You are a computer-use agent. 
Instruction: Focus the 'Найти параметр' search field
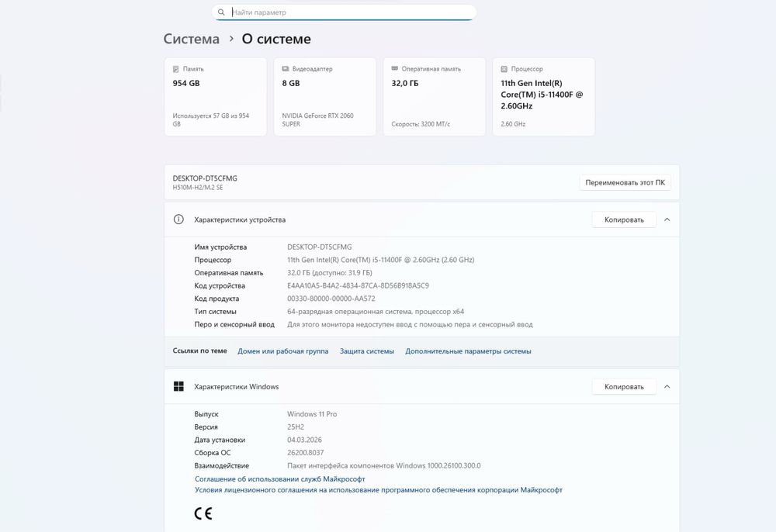coord(344,12)
